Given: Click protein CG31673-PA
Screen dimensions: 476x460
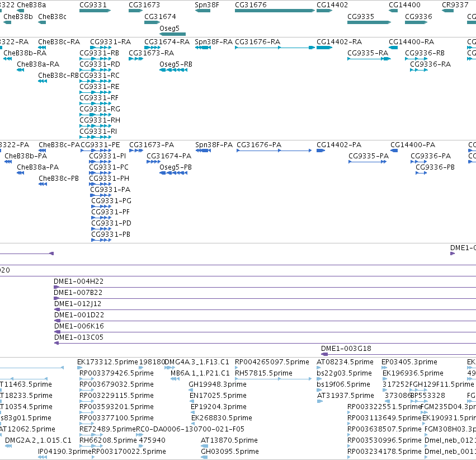Looking at the screenshot, I should pyautogui.click(x=152, y=144).
